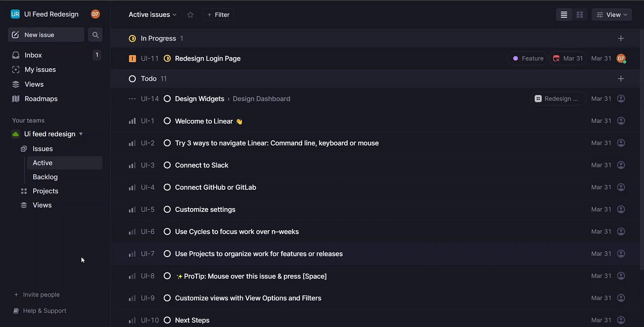644x327 pixels.
Task: Click the New issue button
Action: (46, 35)
